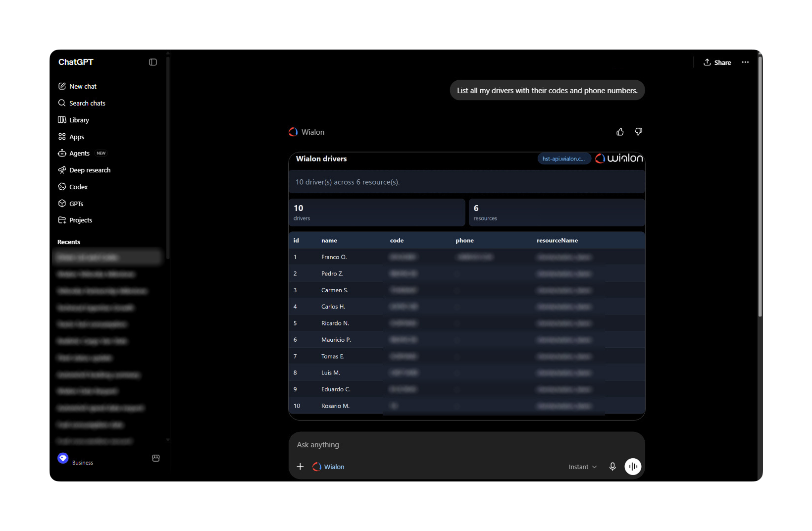
Task: Click the Deep research telescope icon
Action: pos(62,170)
